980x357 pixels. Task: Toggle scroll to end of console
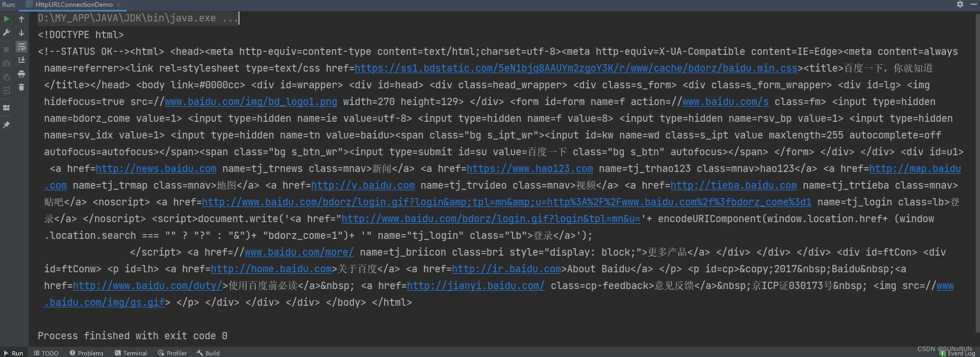click(x=21, y=60)
